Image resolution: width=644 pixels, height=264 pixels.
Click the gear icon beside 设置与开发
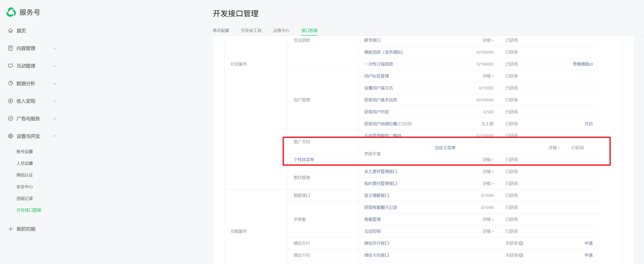pyautogui.click(x=10, y=136)
